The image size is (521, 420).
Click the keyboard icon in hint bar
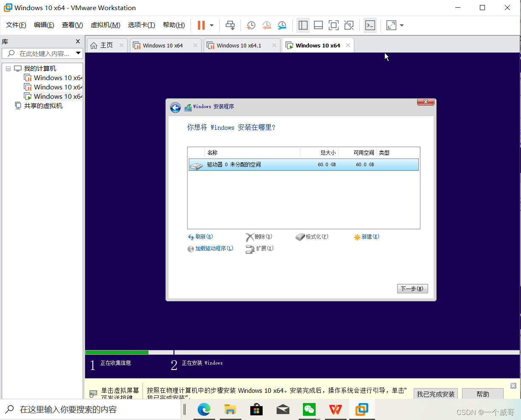click(93, 394)
